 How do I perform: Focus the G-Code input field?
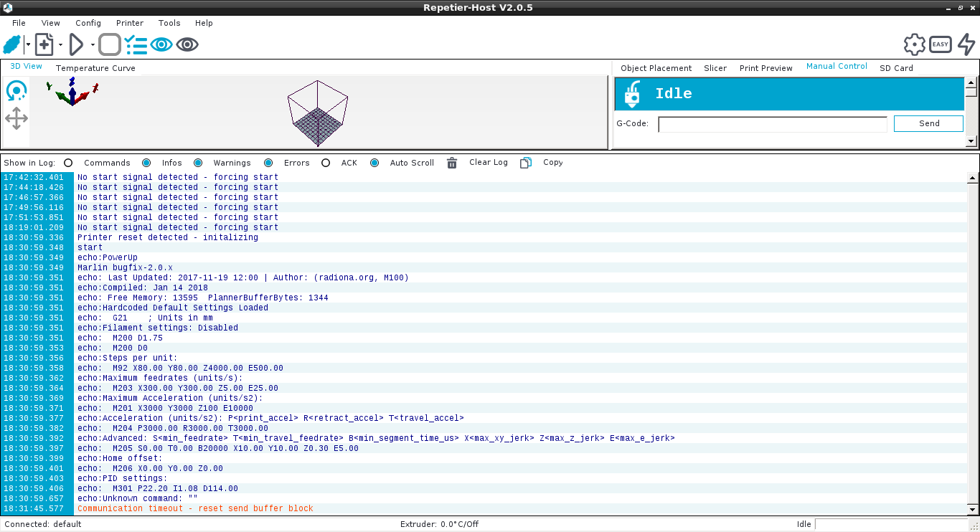(x=773, y=124)
